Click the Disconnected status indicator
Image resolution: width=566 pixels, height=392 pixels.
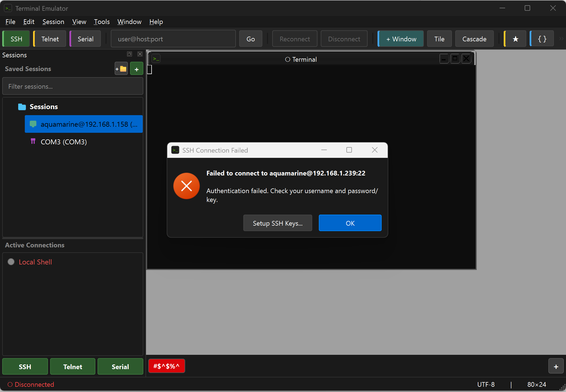(31, 384)
